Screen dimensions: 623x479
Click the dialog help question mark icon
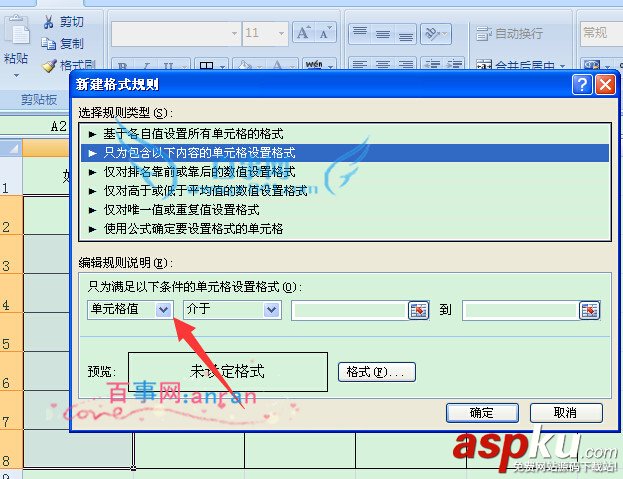pos(582,85)
